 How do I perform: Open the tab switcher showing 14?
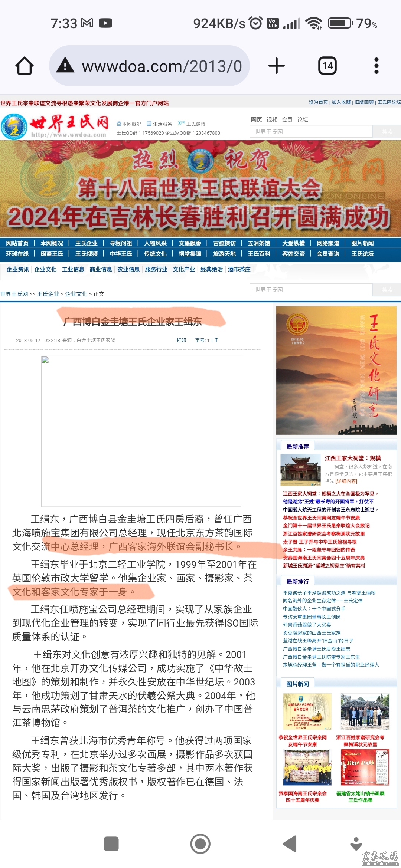tap(327, 66)
